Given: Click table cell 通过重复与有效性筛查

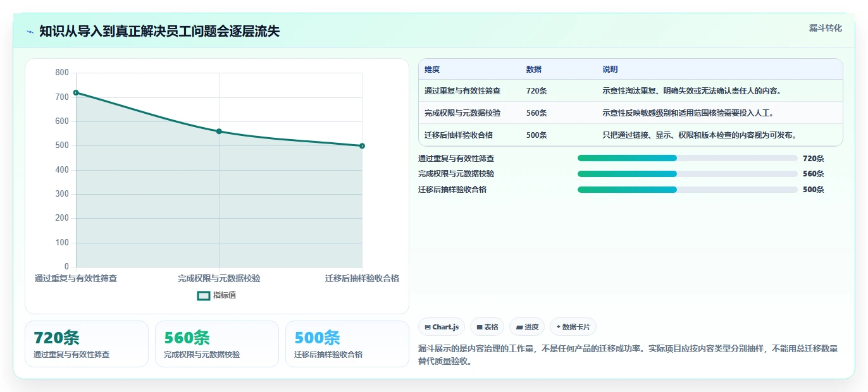Looking at the screenshot, I should coord(462,91).
